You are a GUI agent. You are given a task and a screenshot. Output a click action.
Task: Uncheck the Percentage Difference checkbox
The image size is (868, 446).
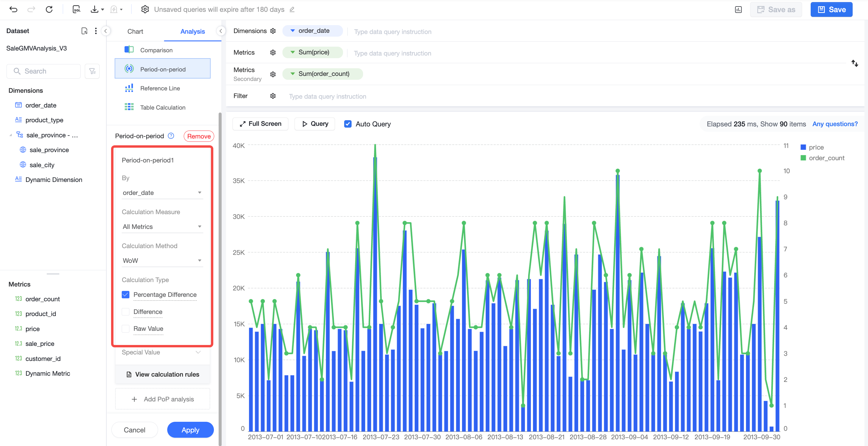pos(125,295)
